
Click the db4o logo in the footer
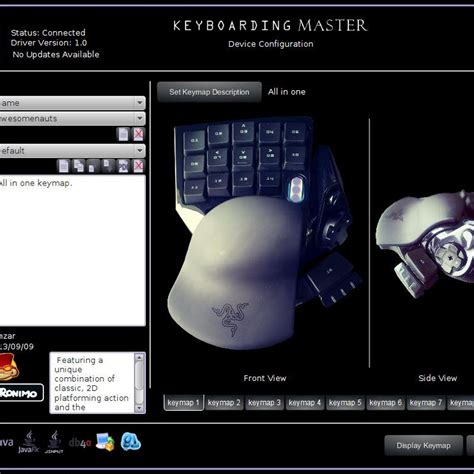point(80,443)
